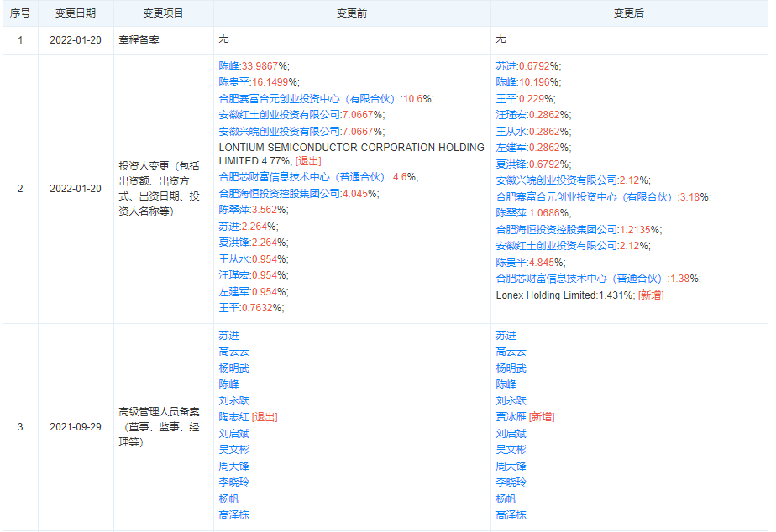Click the 变更前 column header

[x=352, y=13]
